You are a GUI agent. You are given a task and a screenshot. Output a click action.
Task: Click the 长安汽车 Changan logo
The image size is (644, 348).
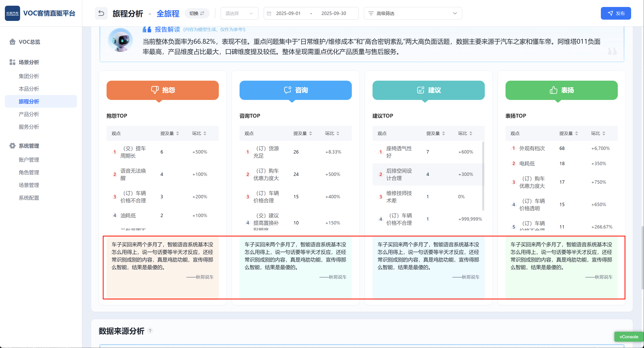[x=12, y=13]
